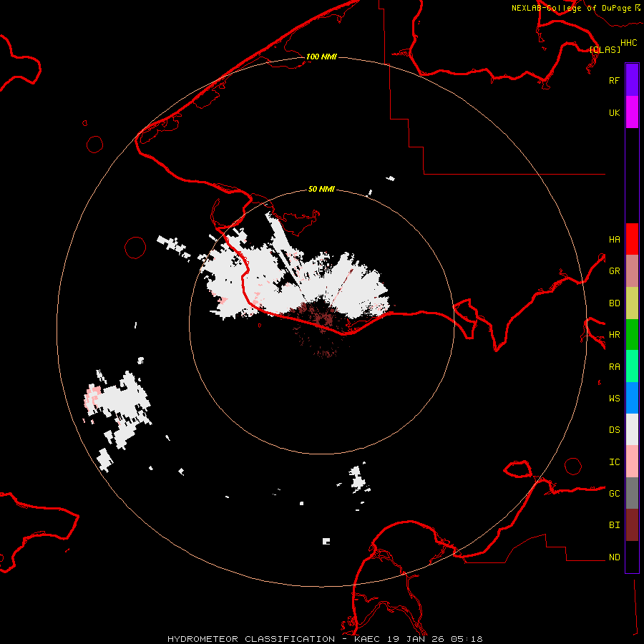Click the HA red legend swatch

pos(632,239)
